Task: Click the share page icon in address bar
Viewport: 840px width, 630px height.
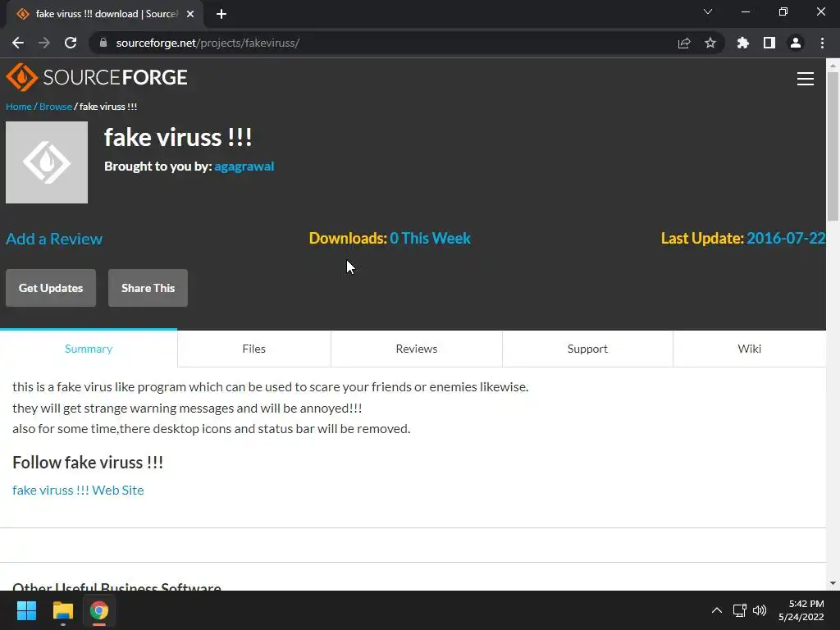Action: click(684, 43)
